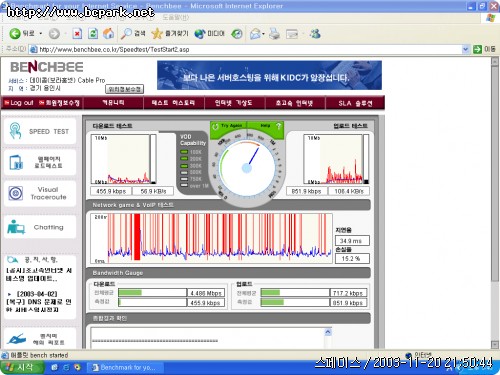Click download value 56.9 KB/s
Image resolution: width=500 pixels, height=375 pixels.
pos(153,191)
